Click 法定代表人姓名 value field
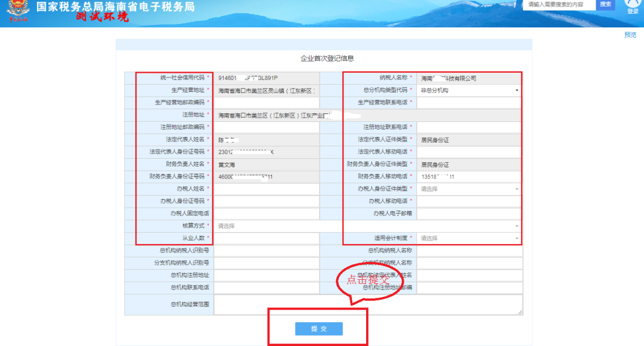Screen dimensions: 644x346 tap(266, 140)
